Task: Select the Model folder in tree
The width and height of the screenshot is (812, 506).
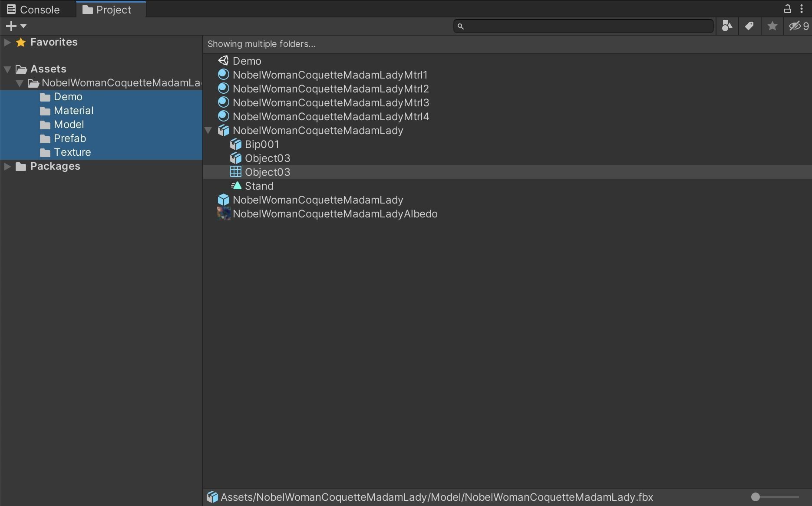Action: [101, 125]
